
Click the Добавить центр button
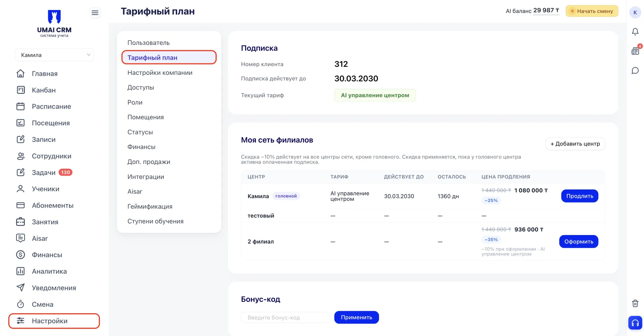pyautogui.click(x=575, y=144)
